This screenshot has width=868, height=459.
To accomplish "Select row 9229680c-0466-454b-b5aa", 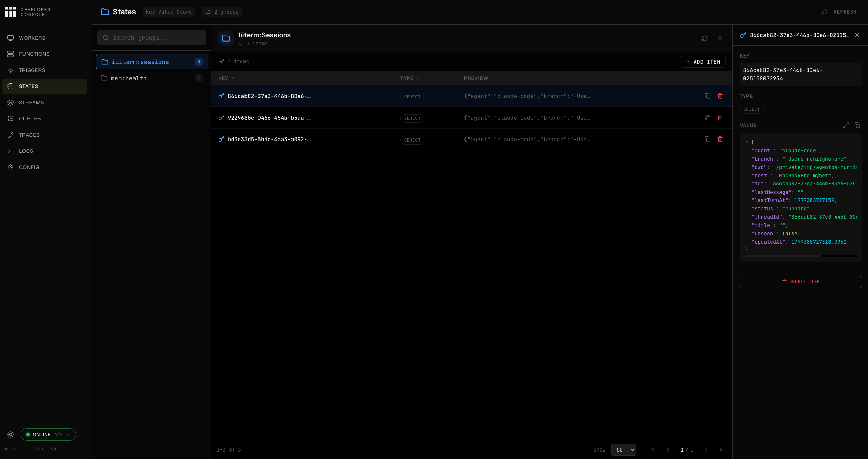I will (x=472, y=118).
